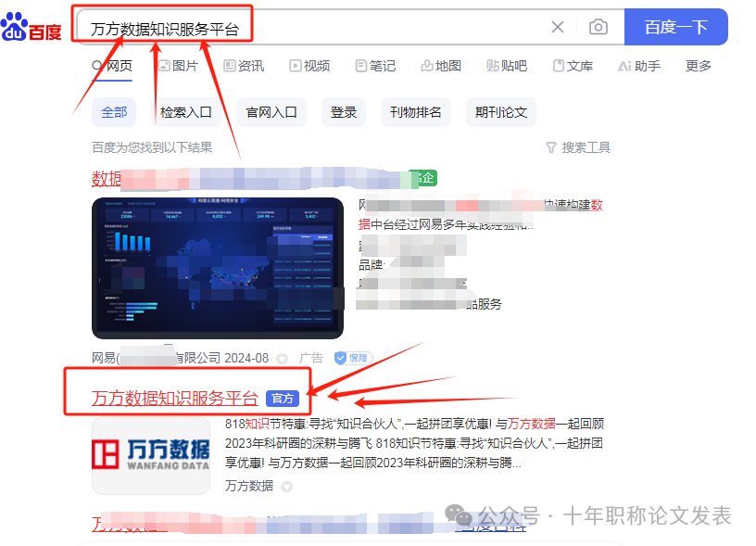The width and height of the screenshot is (756, 546).
Task: Go to the 视频 tab
Action: pos(309,66)
